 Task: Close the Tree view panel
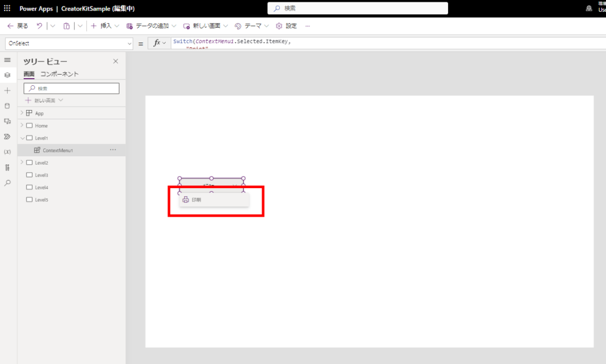(x=115, y=61)
